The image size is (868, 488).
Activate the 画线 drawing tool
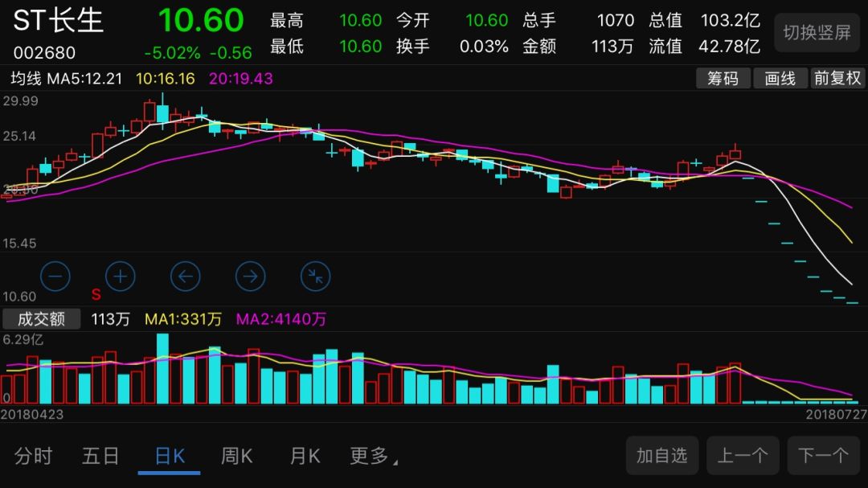(780, 78)
